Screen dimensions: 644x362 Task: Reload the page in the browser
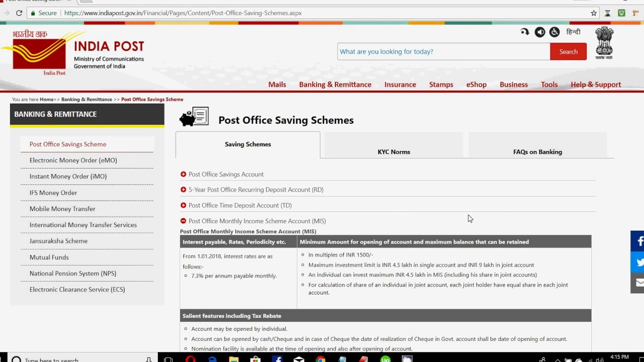pyautogui.click(x=19, y=13)
